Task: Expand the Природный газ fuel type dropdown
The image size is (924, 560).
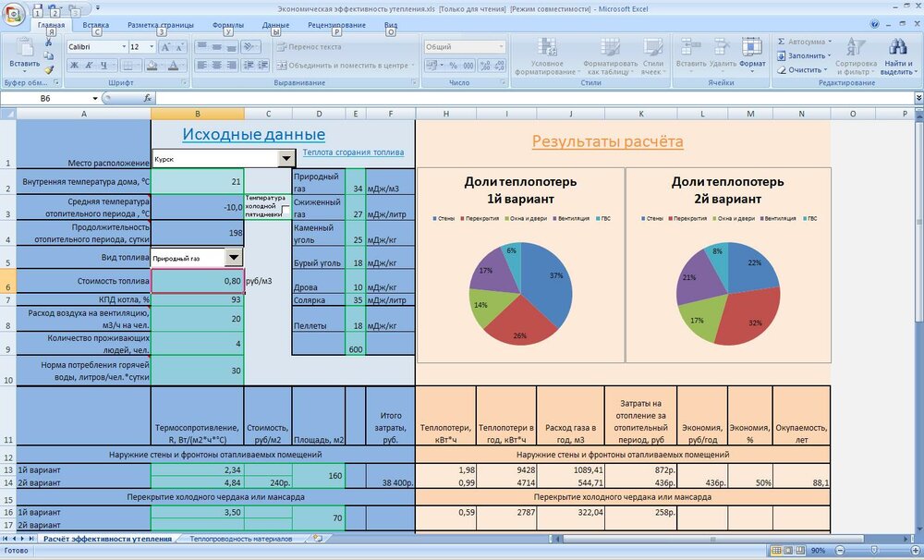Action: (234, 258)
